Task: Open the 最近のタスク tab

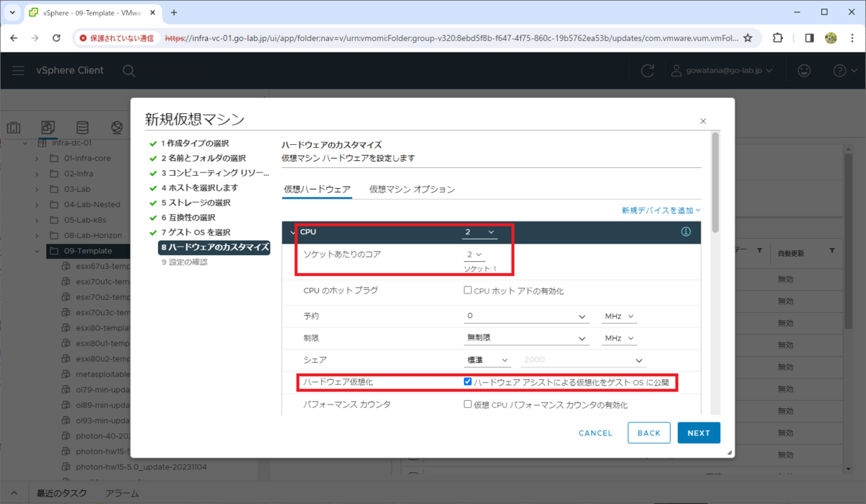Action: tap(61, 493)
